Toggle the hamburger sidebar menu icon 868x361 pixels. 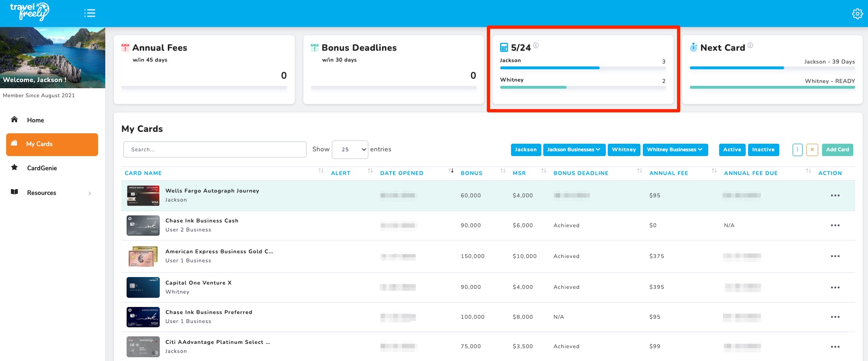(90, 13)
